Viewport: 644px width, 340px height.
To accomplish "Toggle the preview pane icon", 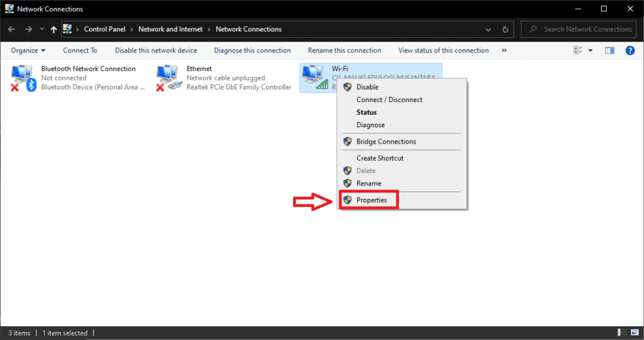I will click(609, 50).
